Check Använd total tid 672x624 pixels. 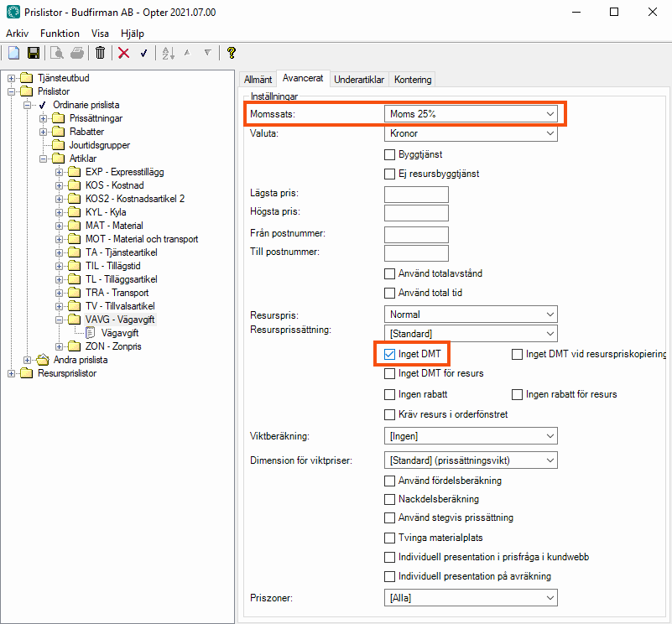(389, 294)
